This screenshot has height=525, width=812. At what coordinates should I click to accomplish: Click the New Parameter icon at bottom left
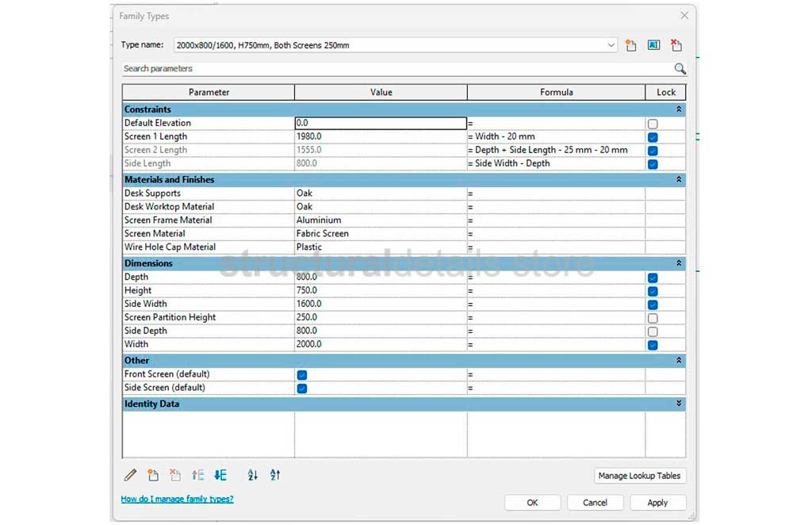153,475
